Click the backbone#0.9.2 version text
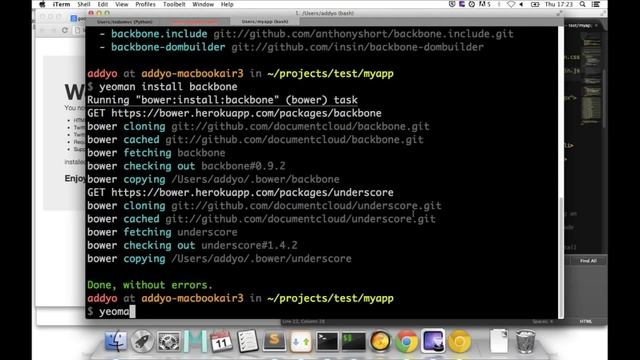This screenshot has width=640, height=360. click(x=243, y=166)
